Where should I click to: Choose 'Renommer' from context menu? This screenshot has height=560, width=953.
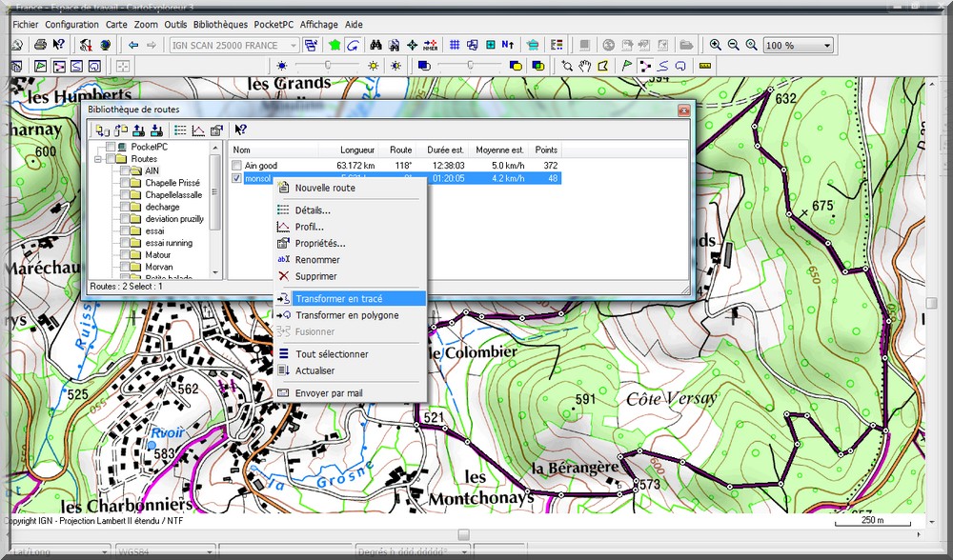pyautogui.click(x=350, y=260)
